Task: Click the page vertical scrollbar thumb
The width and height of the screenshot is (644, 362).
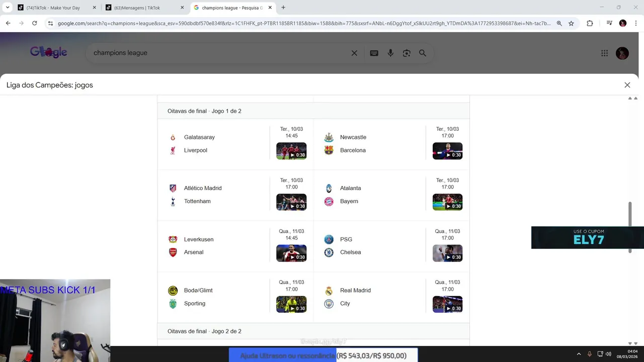Action: click(629, 227)
